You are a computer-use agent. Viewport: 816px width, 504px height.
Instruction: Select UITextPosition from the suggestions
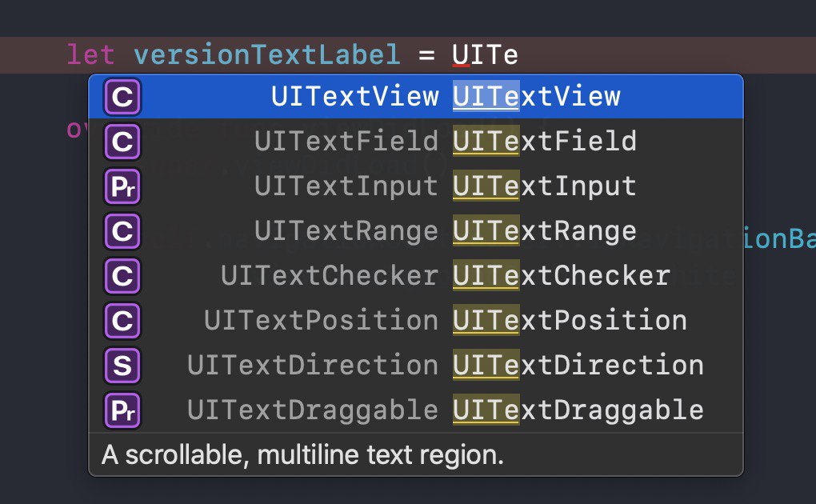(416, 321)
